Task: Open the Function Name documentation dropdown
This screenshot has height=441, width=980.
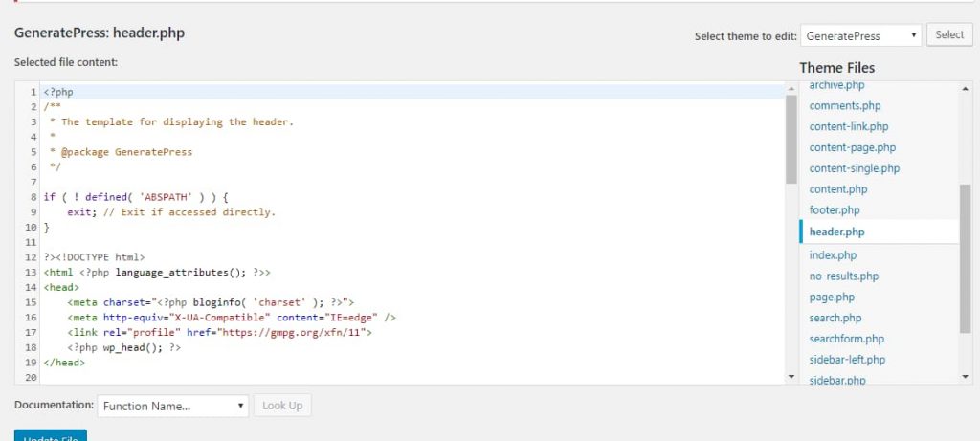Action: tap(173, 406)
